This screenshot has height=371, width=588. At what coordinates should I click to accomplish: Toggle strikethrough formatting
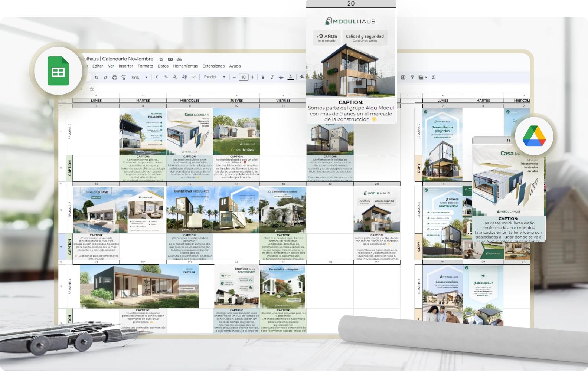pyautogui.click(x=281, y=78)
